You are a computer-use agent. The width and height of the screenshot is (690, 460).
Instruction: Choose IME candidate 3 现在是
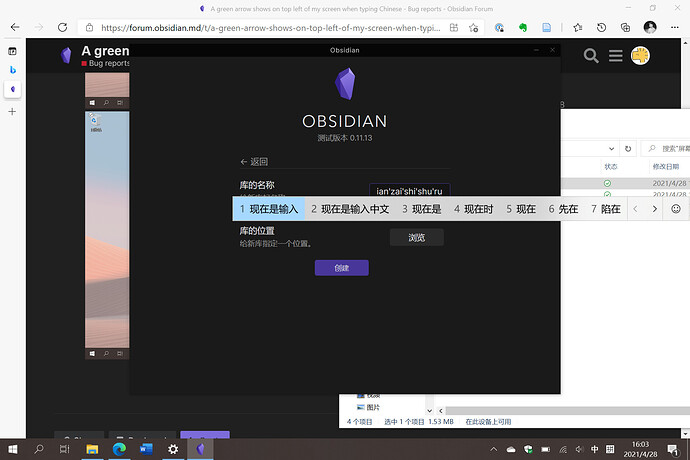point(422,209)
